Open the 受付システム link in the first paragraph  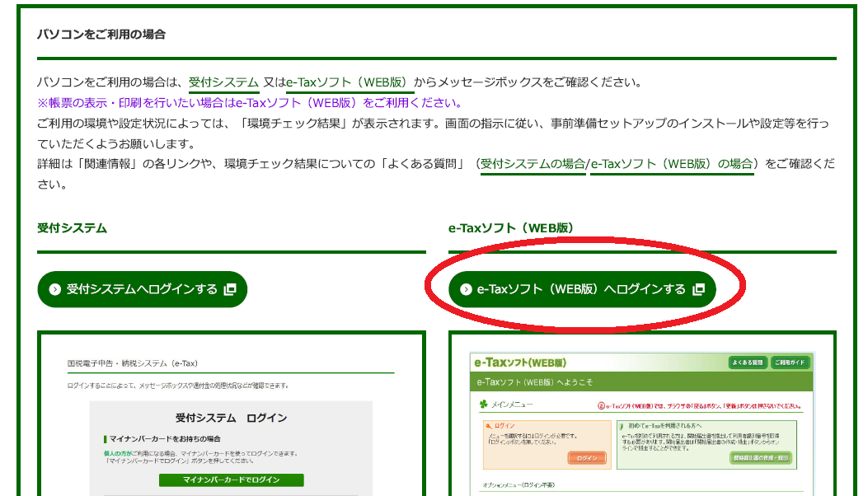pos(223,82)
